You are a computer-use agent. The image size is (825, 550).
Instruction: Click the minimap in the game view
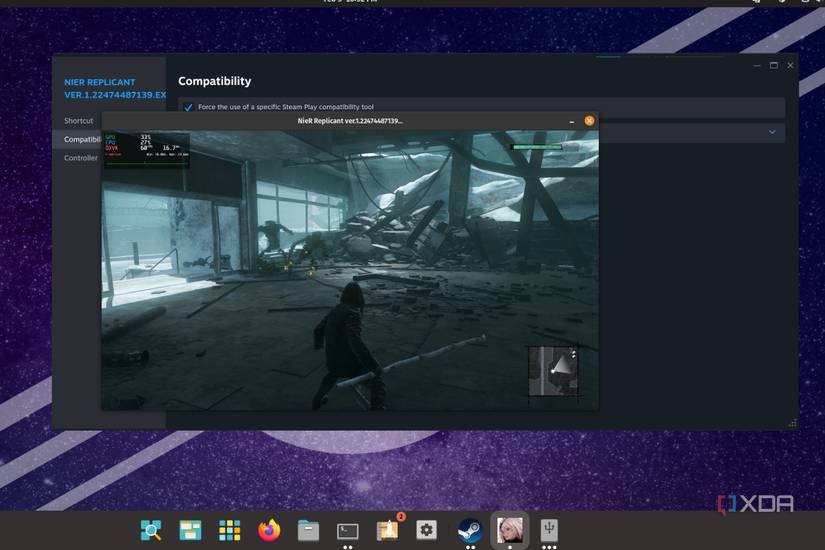coord(554,371)
